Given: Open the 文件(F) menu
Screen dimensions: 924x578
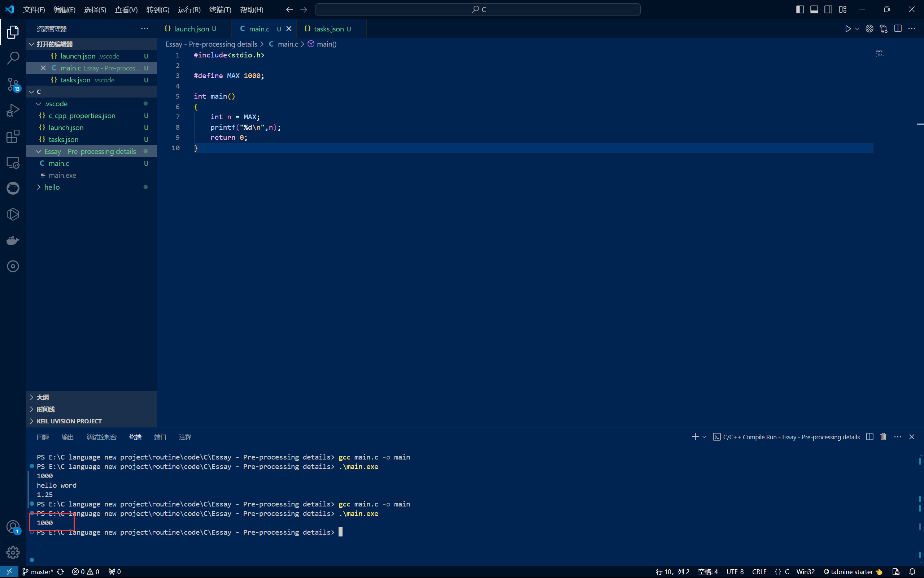Looking at the screenshot, I should (x=34, y=9).
